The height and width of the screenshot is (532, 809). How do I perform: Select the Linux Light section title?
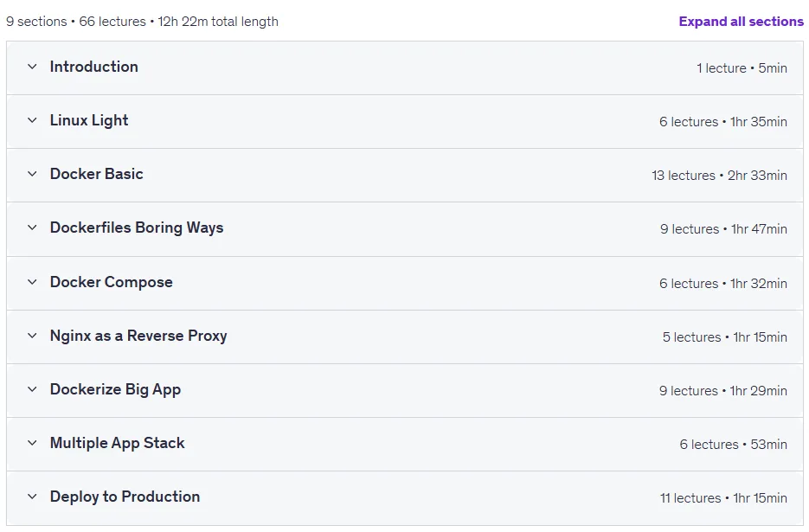point(89,120)
